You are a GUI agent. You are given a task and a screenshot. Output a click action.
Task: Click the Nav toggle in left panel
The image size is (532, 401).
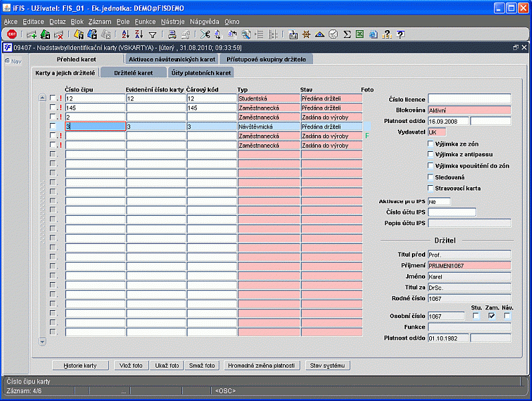click(x=13, y=61)
